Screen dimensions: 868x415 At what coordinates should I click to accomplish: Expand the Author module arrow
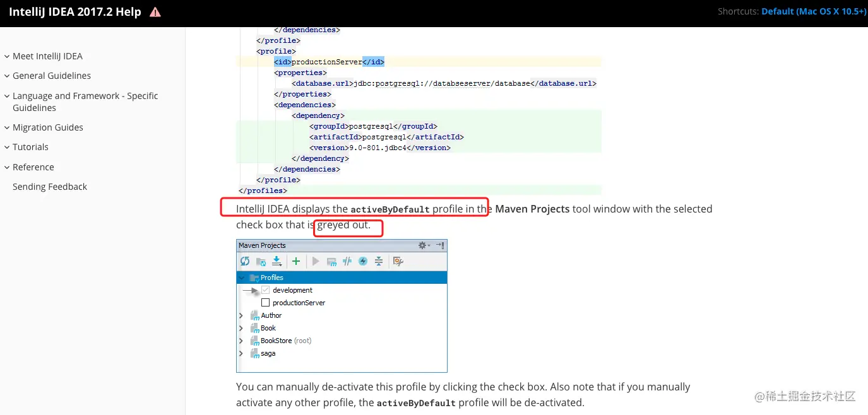click(241, 315)
